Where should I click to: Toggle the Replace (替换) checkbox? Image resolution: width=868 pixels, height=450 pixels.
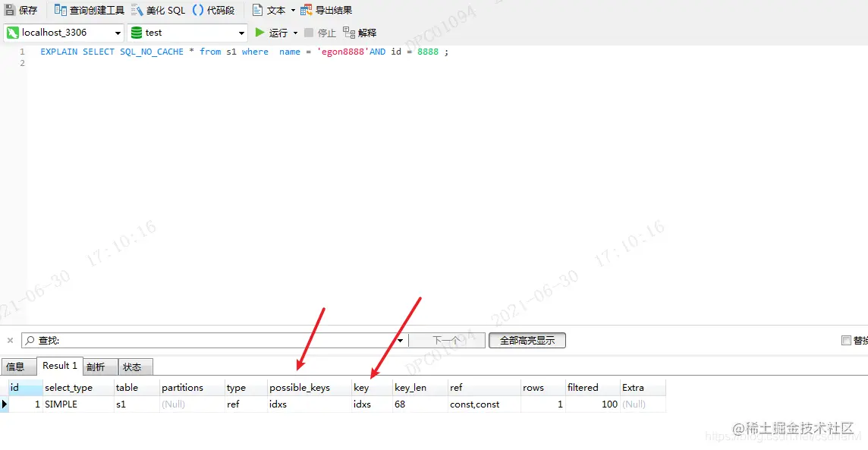click(846, 341)
